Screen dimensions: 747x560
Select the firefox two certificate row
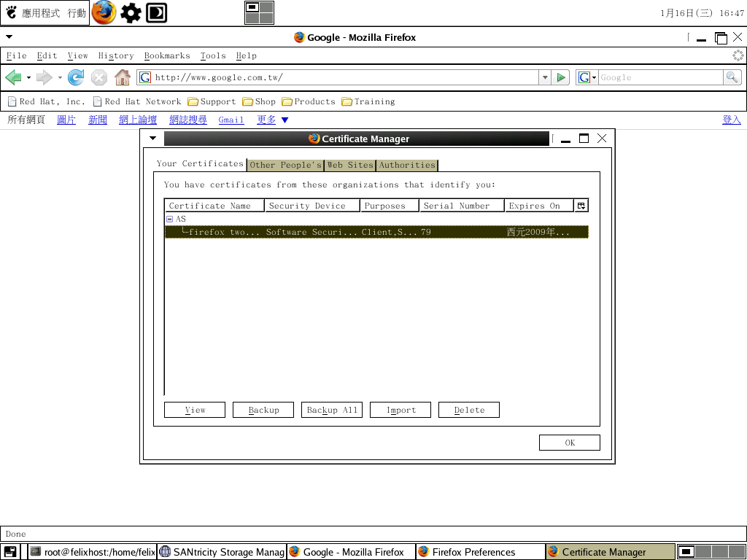376,232
